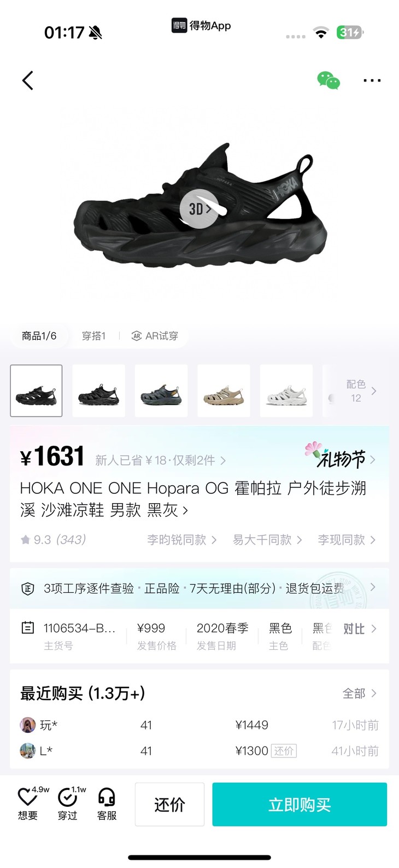
Task: Open the three-dot more options menu
Action: pos(372,80)
